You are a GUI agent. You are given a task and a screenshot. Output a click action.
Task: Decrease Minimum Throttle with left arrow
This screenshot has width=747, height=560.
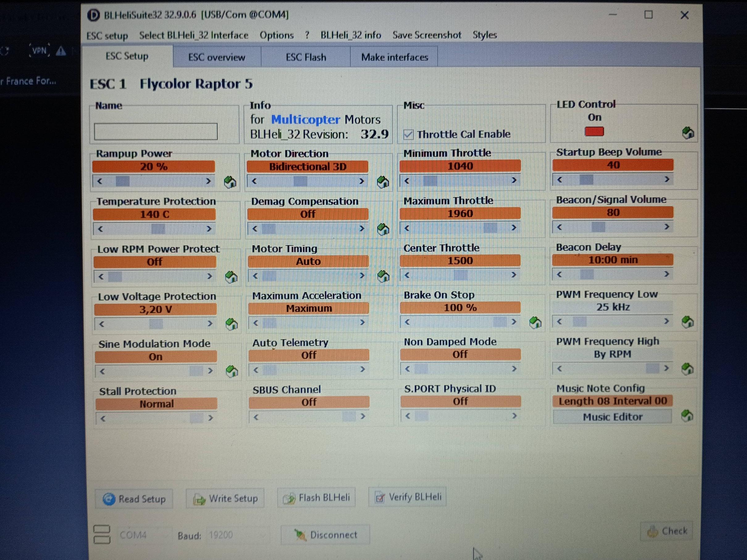(407, 181)
